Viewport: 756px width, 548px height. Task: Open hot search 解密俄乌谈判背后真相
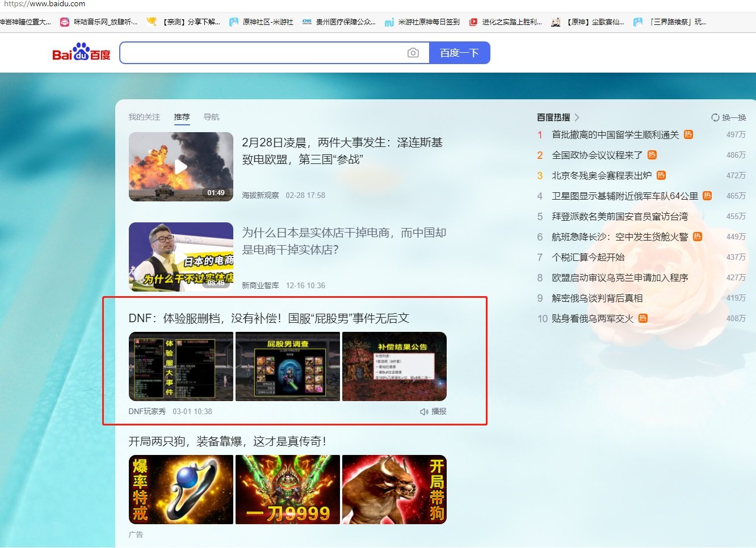click(x=597, y=298)
